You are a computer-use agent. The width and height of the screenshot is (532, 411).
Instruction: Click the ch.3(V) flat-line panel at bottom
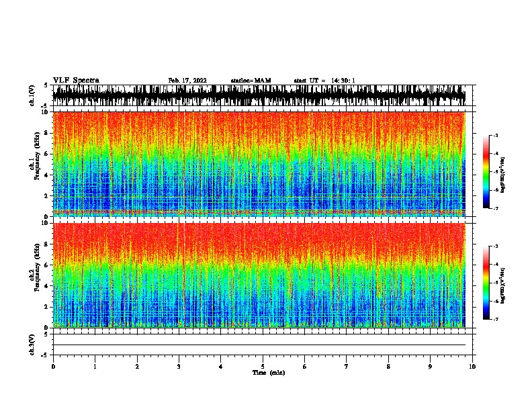click(263, 345)
